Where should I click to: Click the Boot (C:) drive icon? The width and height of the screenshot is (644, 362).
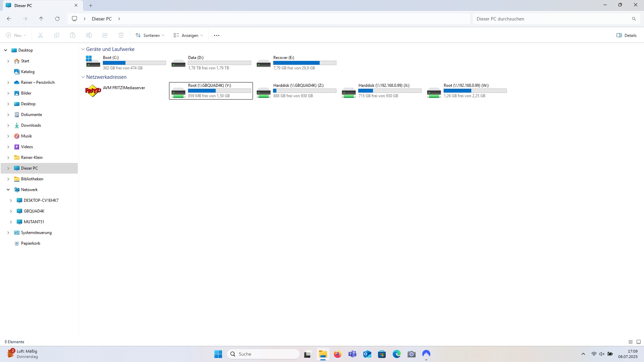click(93, 62)
